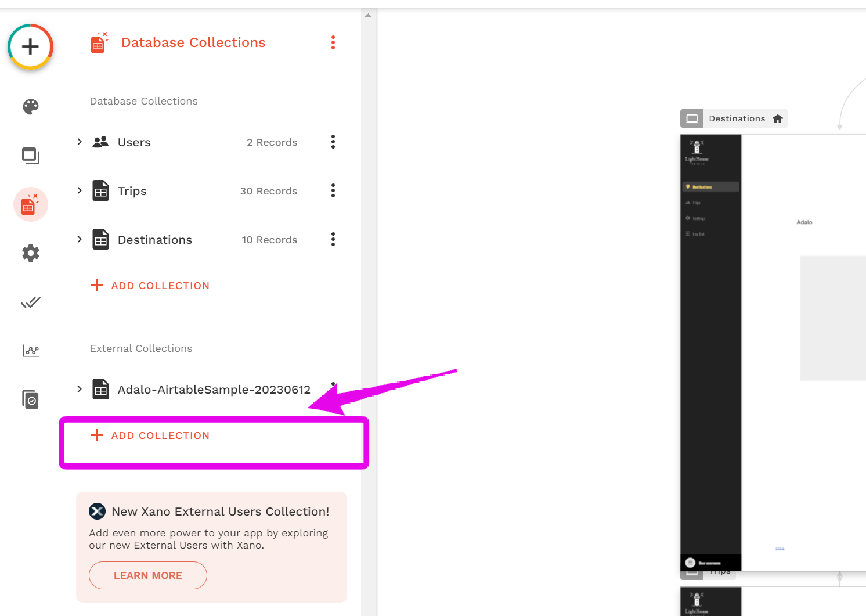Click the LEARN MORE button for Xano
The image size is (866, 616).
(x=147, y=575)
